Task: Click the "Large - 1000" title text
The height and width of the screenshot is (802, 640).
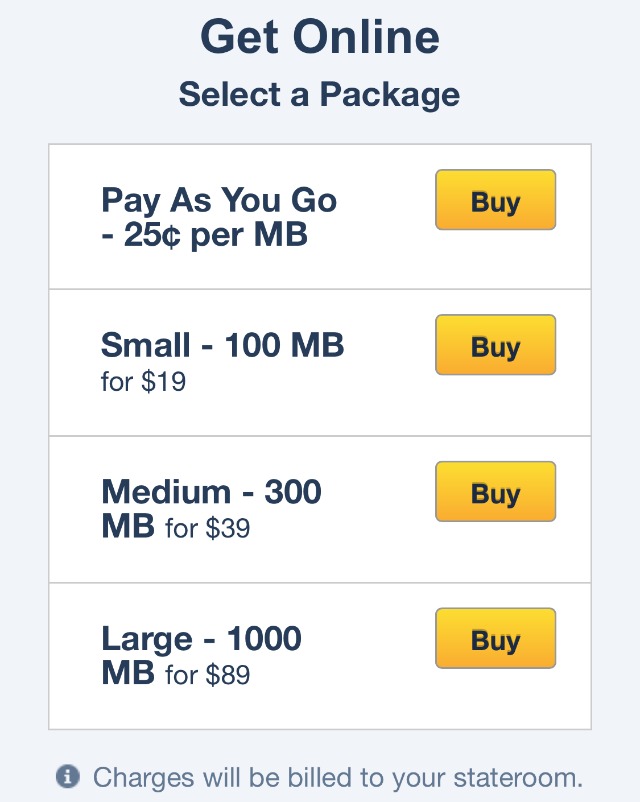Action: point(202,639)
